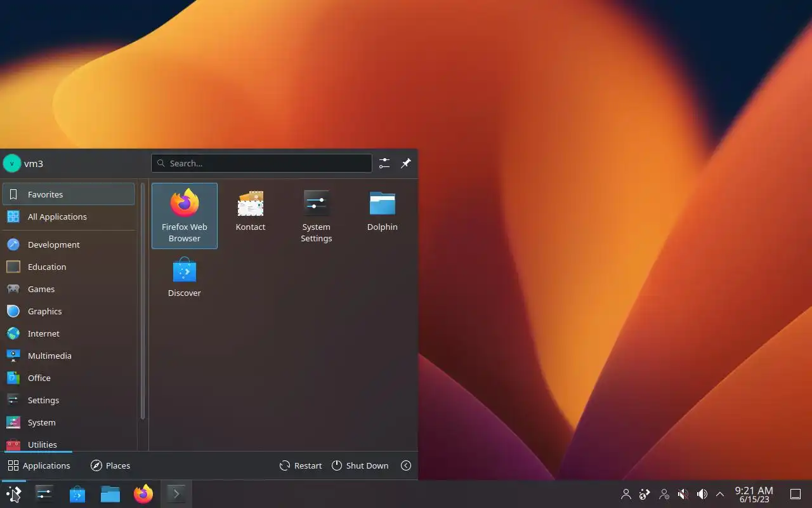Open the Multimedia category

point(69,356)
